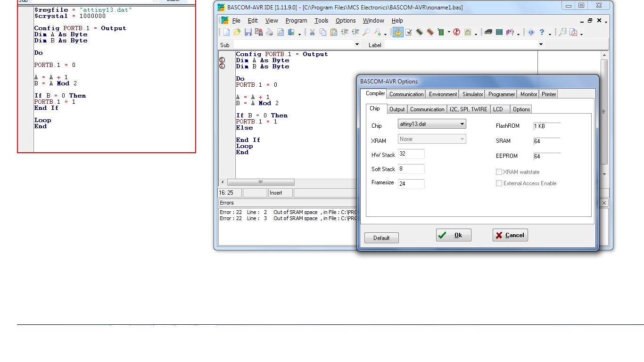Open Print Preview from the toolbar
644x362 pixels.
point(281,32)
